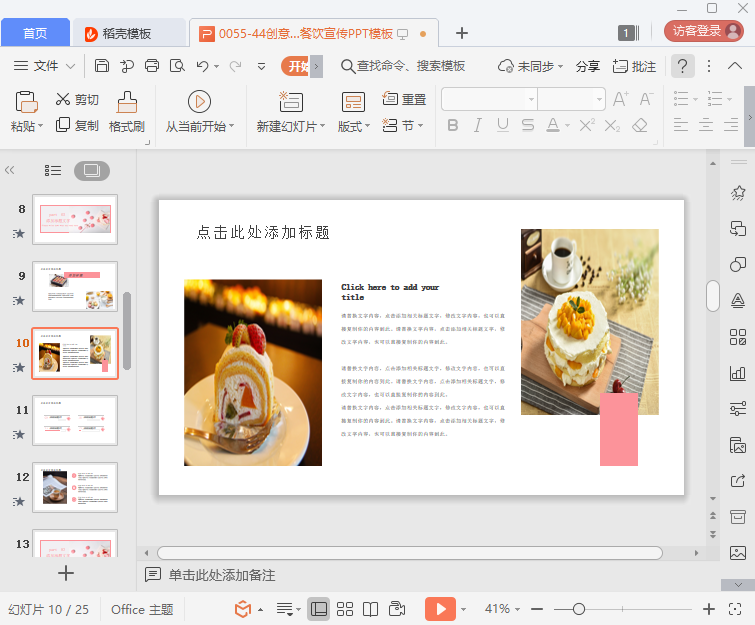Viewport: 755px width, 625px height.
Task: Open the settings sliders icon in right sidebar
Action: [738, 409]
